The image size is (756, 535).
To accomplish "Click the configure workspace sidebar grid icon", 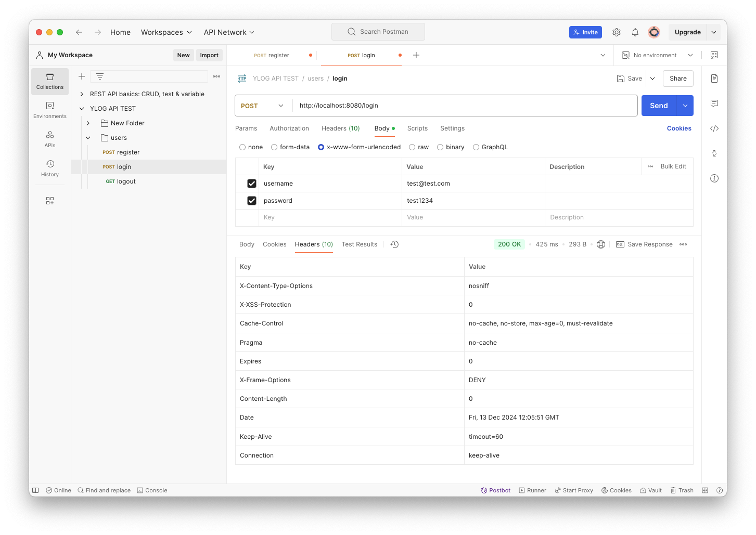I will click(50, 201).
